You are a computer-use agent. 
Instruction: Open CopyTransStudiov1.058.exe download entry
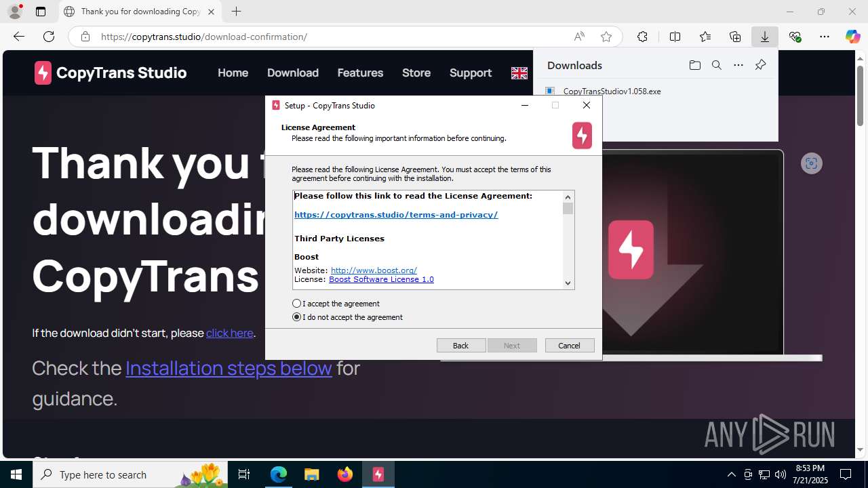point(612,91)
